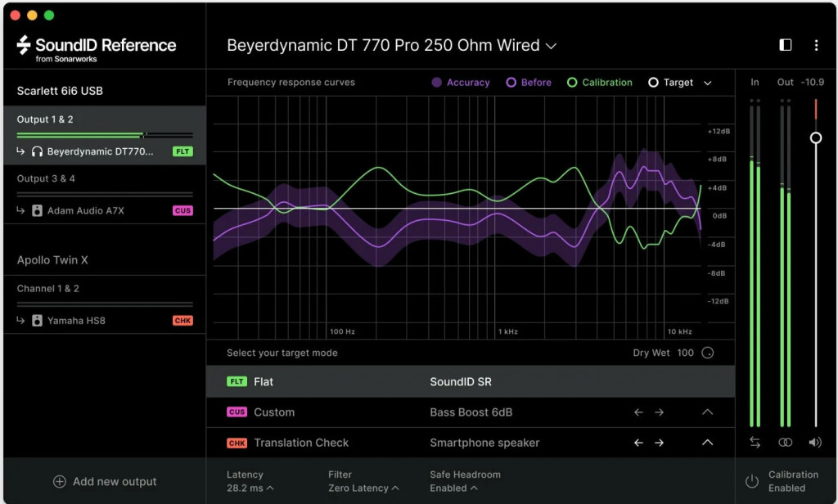Select next Translation Check preset arrow

pos(659,443)
